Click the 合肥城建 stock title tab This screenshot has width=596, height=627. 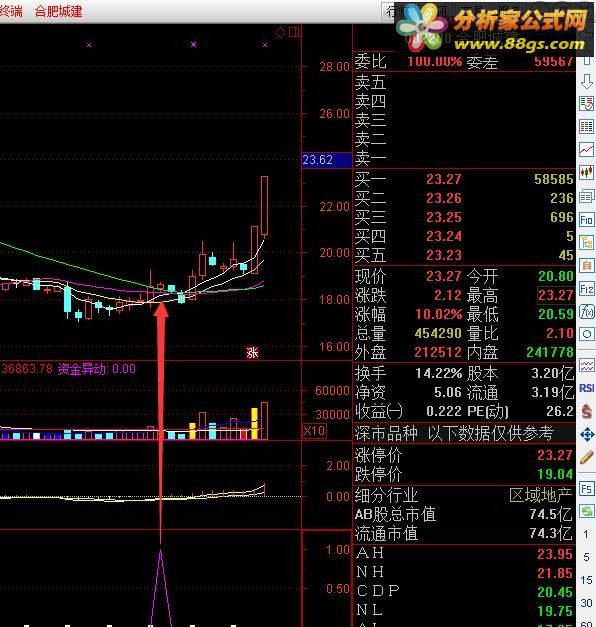coord(58,11)
